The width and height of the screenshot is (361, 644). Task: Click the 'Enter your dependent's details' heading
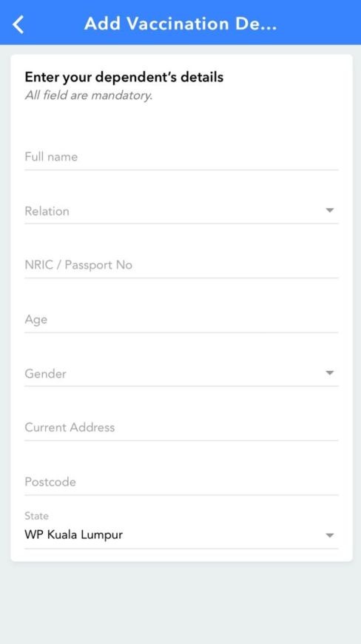(x=124, y=77)
